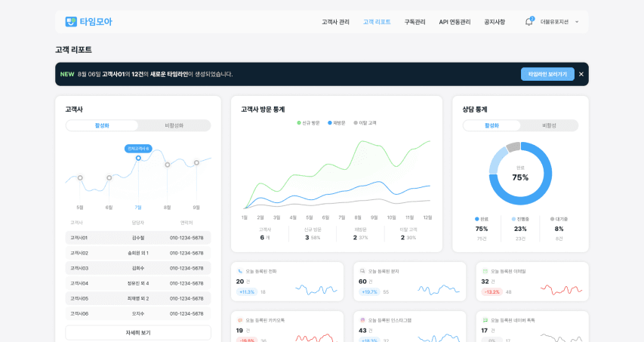This screenshot has height=342, width=644.
Task: Go to the API 연동관리 menu
Action: [x=454, y=22]
